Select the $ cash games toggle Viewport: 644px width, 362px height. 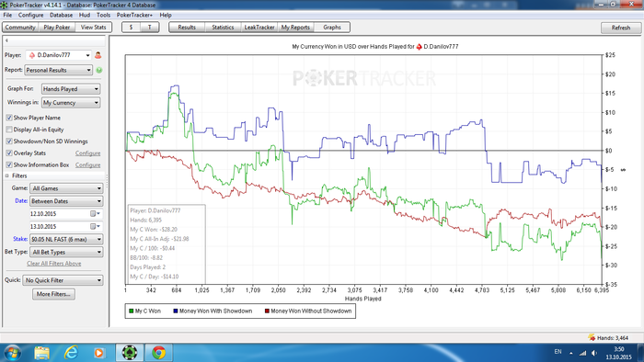point(131,27)
